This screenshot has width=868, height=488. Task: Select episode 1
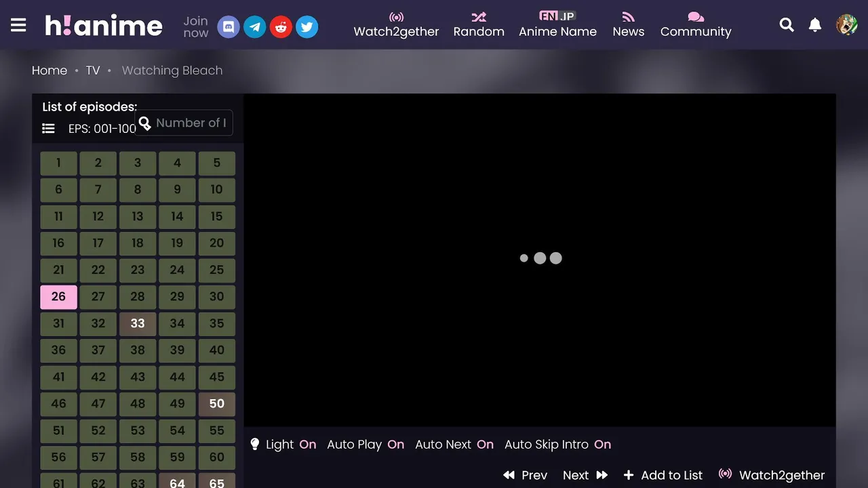(58, 163)
